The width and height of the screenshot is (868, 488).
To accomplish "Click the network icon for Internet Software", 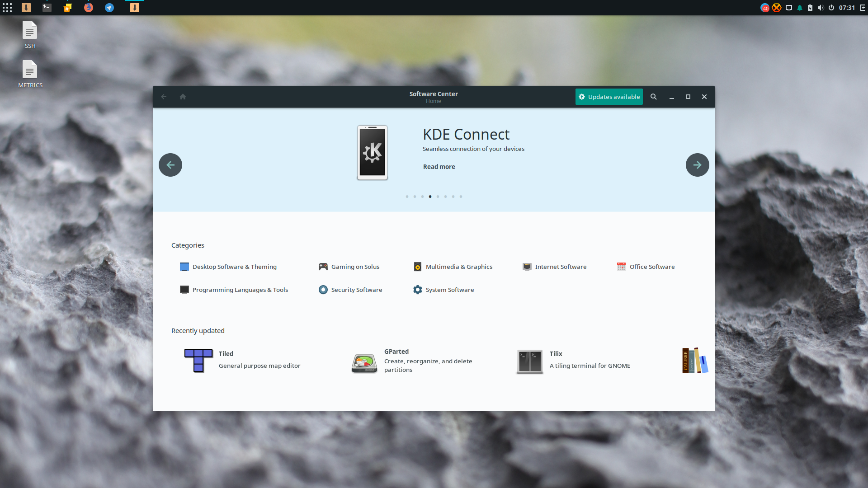I will tap(527, 267).
